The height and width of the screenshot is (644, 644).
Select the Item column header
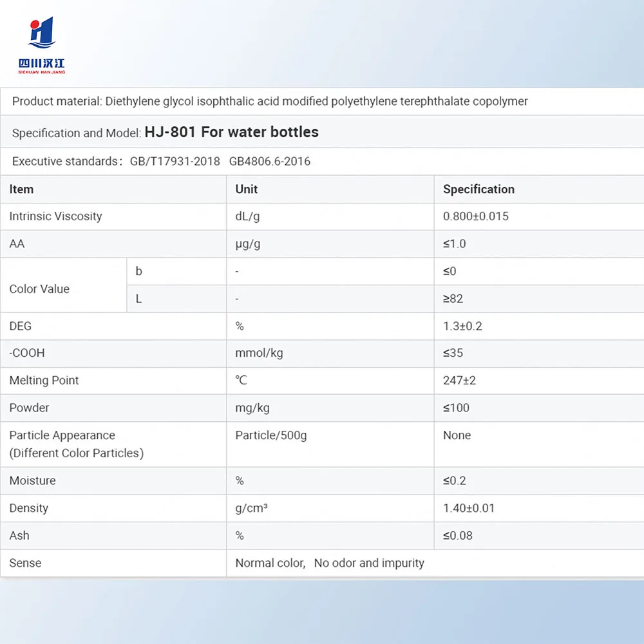tap(21, 189)
